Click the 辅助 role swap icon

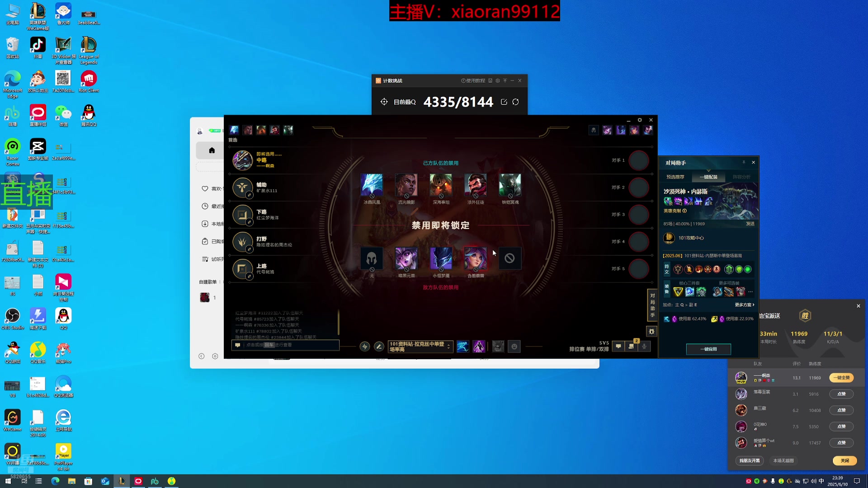coord(249,195)
